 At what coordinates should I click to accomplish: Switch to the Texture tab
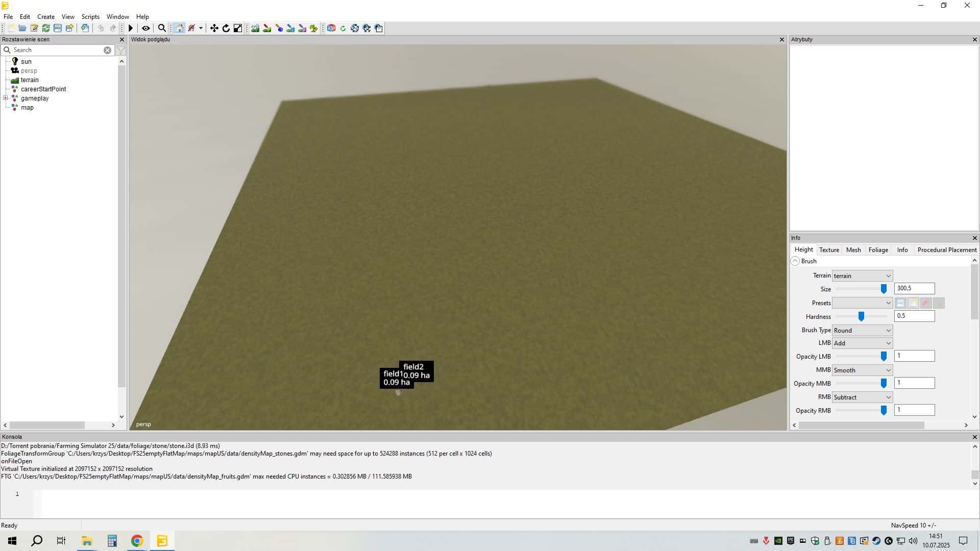pos(829,250)
